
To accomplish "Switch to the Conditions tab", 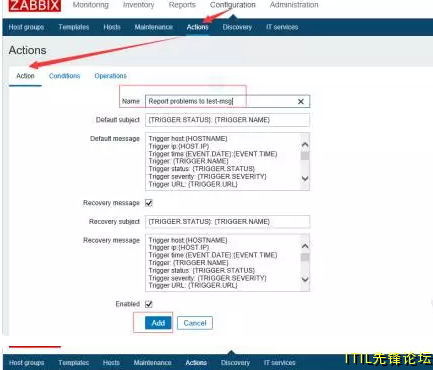I will pos(64,76).
